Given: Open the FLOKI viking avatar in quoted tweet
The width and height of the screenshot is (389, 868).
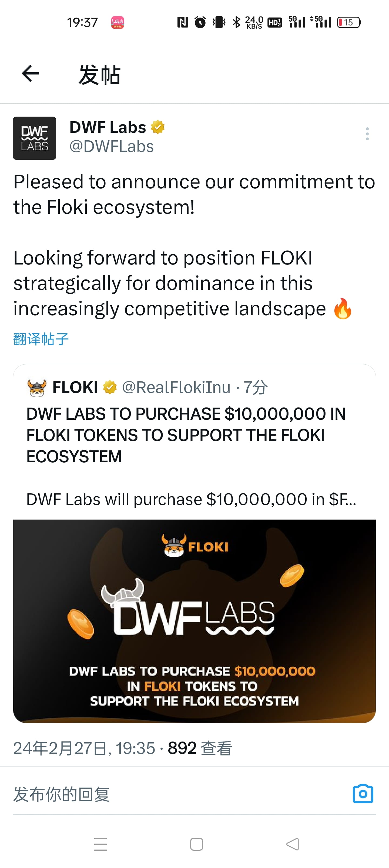Looking at the screenshot, I should coord(37,388).
